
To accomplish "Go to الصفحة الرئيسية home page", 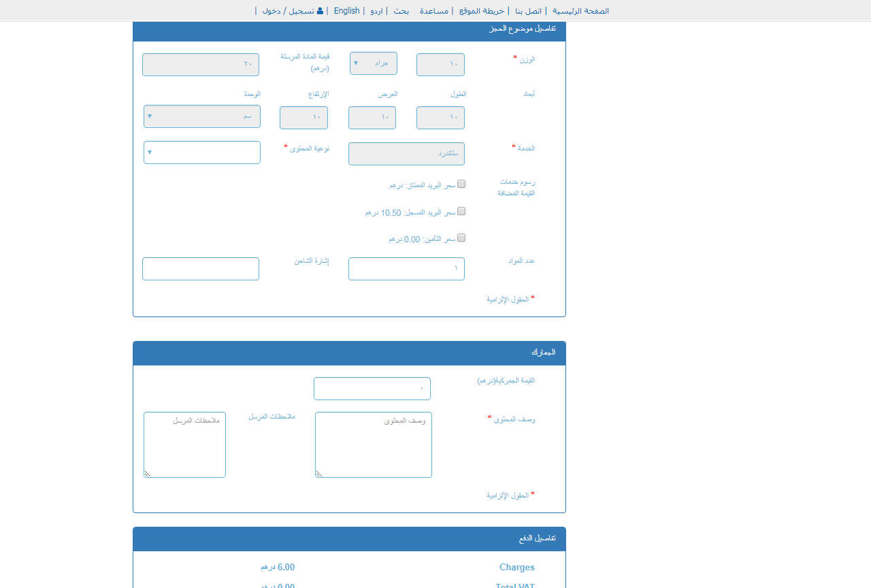I will (x=579, y=10).
